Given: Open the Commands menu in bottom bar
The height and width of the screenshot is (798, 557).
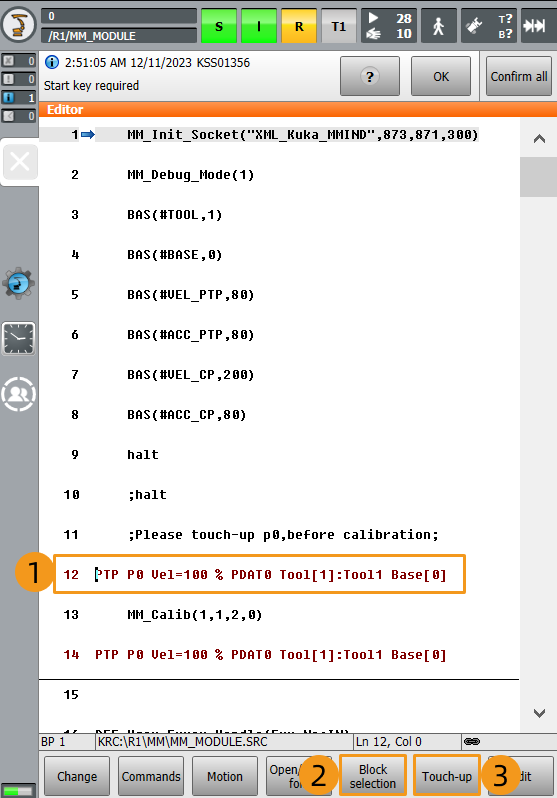Looking at the screenshot, I should (x=151, y=776).
